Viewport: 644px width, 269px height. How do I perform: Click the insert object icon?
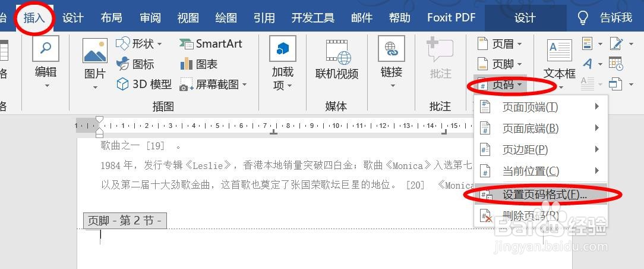(615, 85)
